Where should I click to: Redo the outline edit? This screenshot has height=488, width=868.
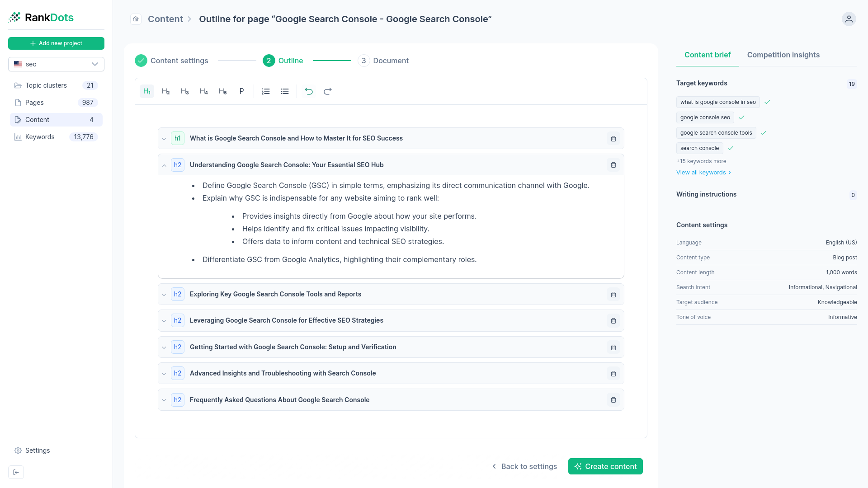click(x=328, y=91)
